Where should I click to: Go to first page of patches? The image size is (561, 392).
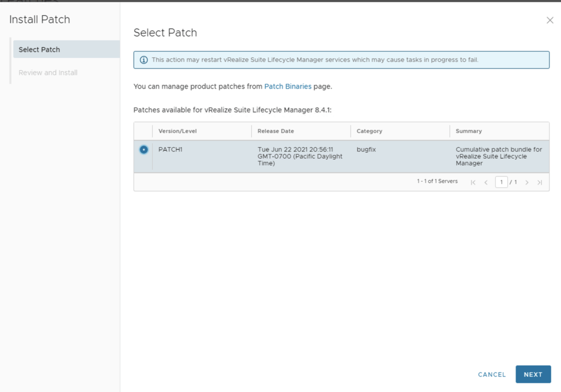(x=473, y=182)
